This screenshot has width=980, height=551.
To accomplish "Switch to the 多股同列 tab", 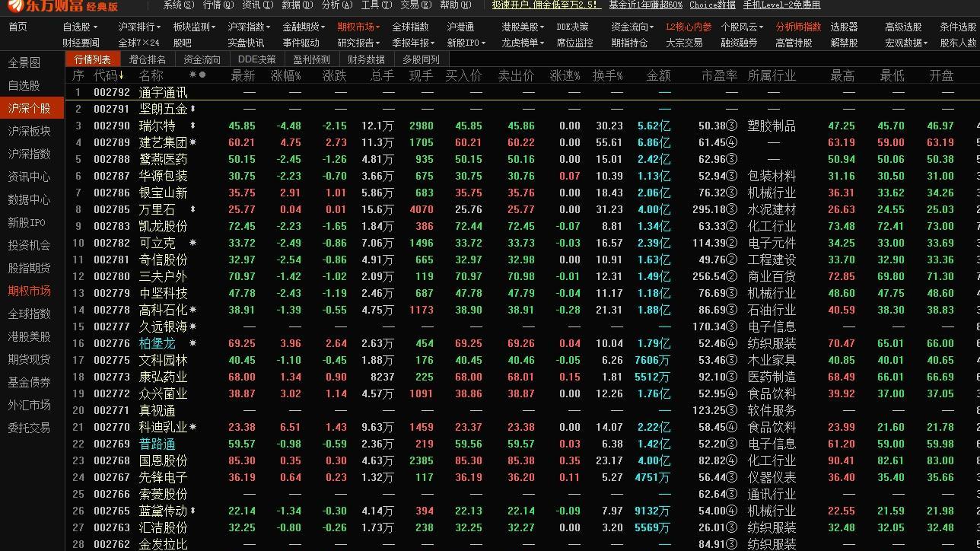I will click(x=421, y=59).
